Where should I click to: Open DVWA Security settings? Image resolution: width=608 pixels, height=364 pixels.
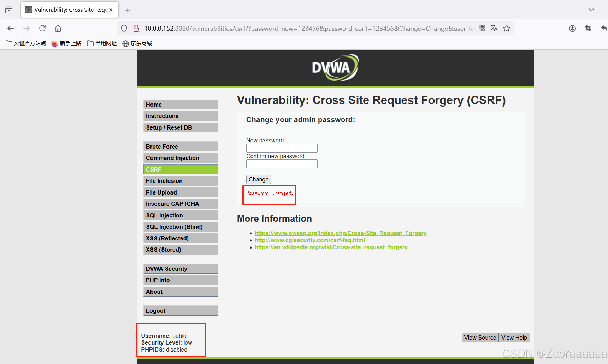pyautogui.click(x=181, y=269)
